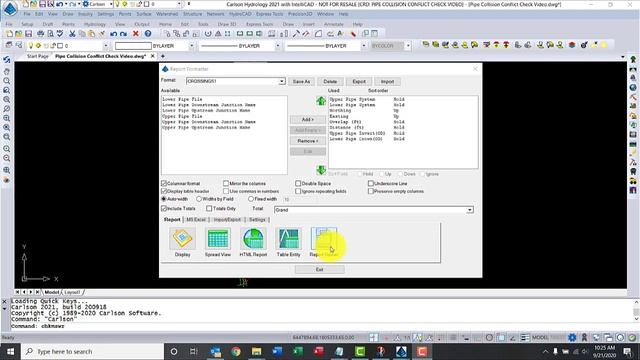Click the Open file toolbar icon

(x=19, y=34)
